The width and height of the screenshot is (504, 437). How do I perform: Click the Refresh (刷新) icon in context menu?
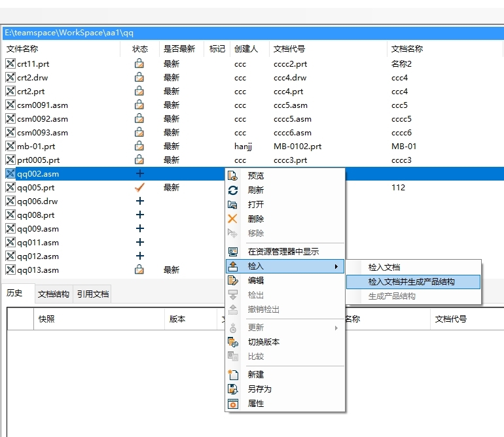233,190
